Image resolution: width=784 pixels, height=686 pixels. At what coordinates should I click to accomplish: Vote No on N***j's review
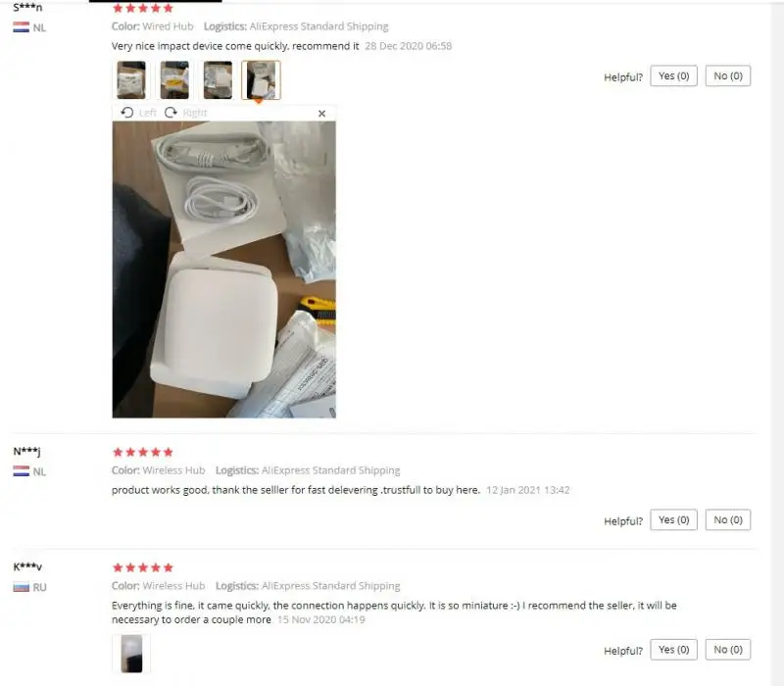pos(728,520)
